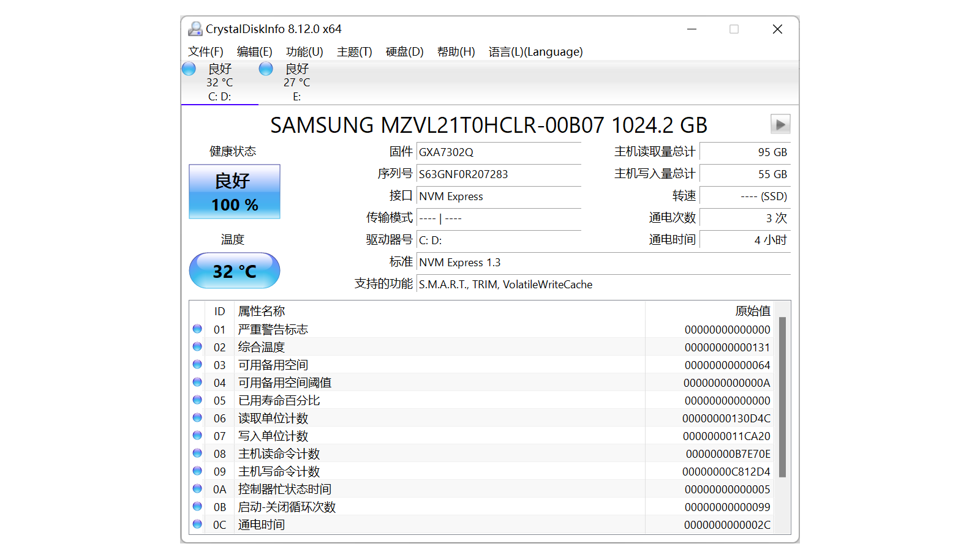The image size is (980, 560).
Task: Open the 编辑(E) menu
Action: tap(255, 52)
